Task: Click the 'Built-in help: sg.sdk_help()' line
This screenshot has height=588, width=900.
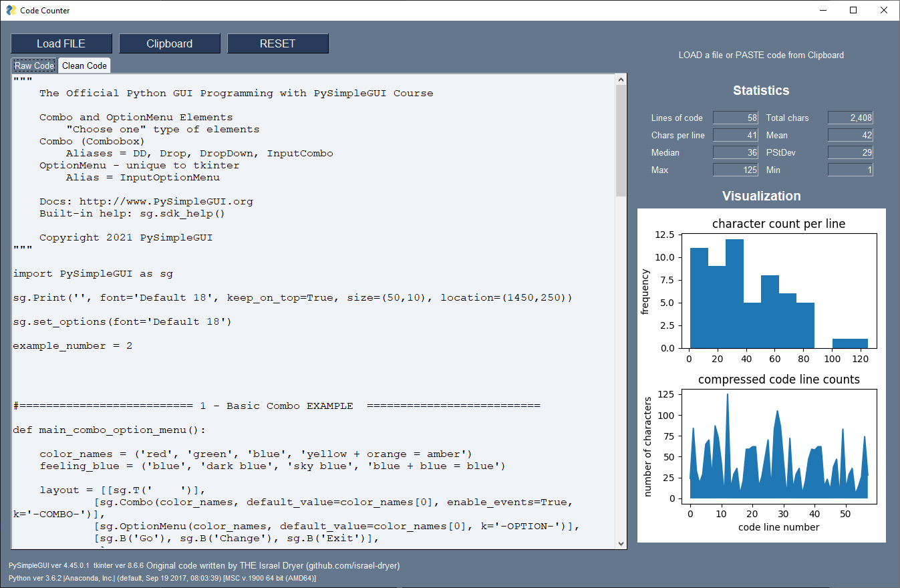Action: [x=133, y=213]
